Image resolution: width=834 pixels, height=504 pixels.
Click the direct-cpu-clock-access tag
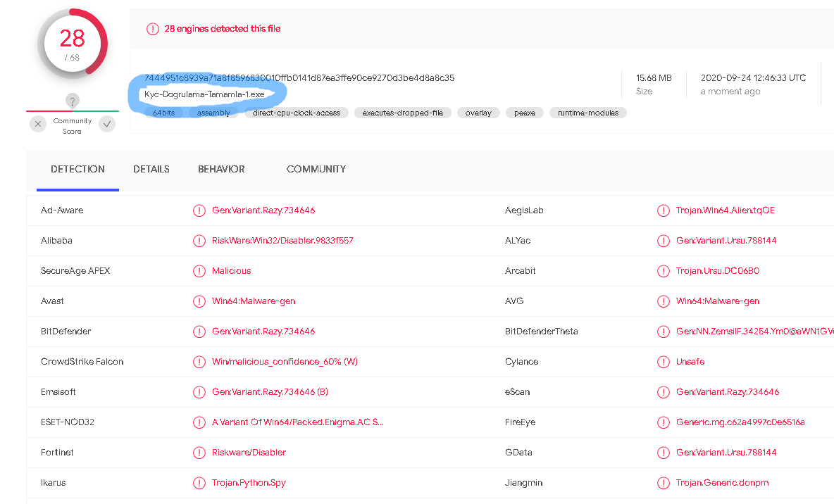tap(297, 113)
